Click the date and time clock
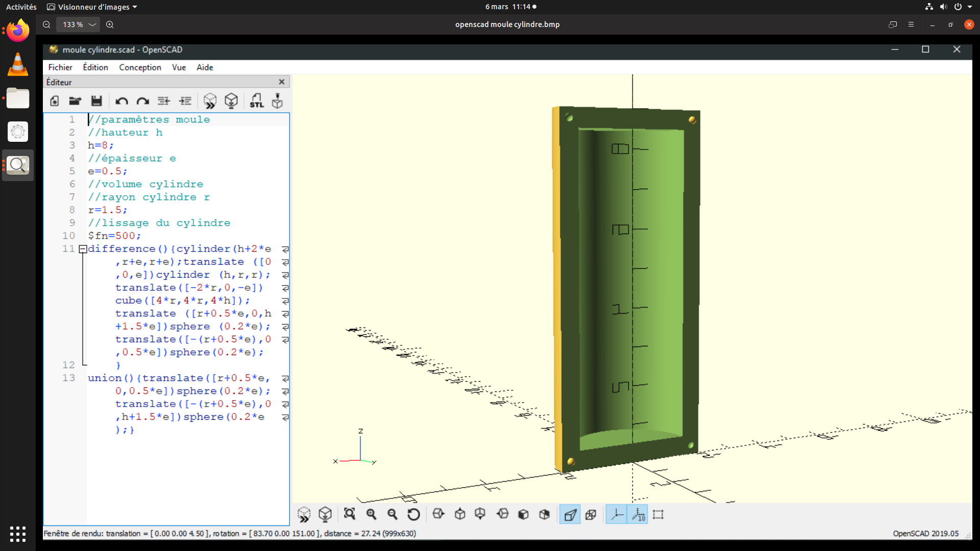The width and height of the screenshot is (980, 551). tap(508, 7)
